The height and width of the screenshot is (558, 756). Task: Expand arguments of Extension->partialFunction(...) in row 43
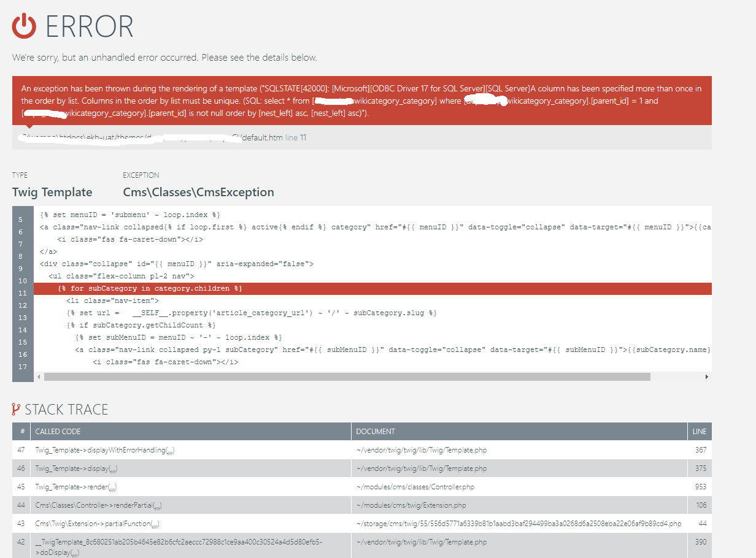(x=155, y=524)
